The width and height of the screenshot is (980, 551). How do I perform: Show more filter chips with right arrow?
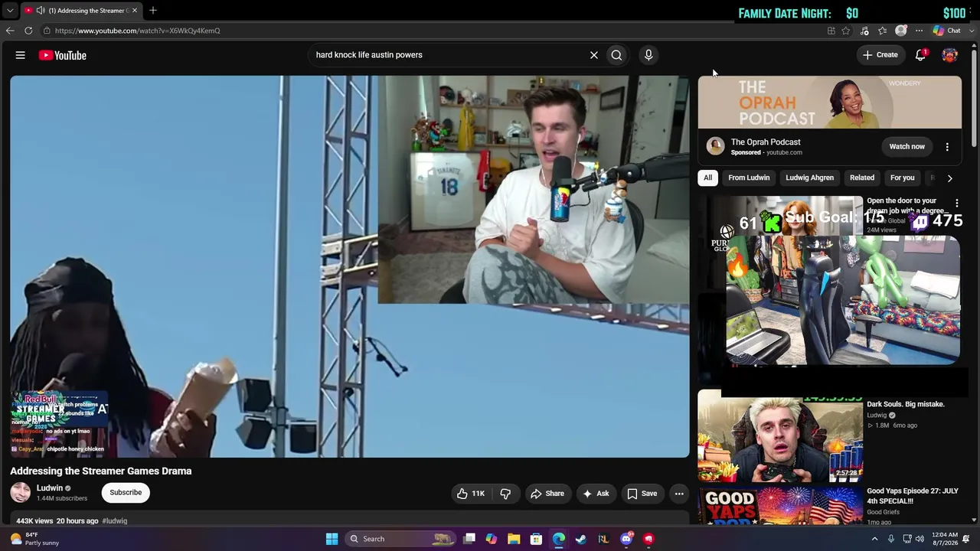[x=949, y=178]
